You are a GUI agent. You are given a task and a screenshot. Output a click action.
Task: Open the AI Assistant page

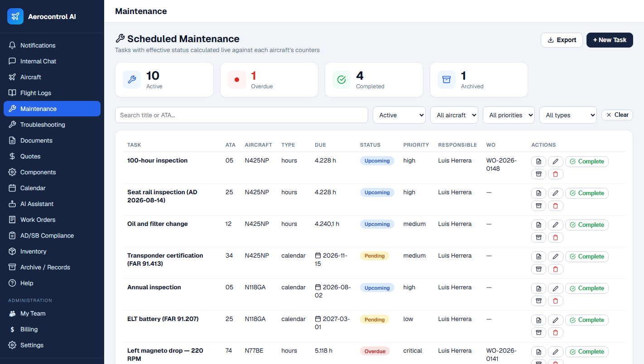(52, 204)
